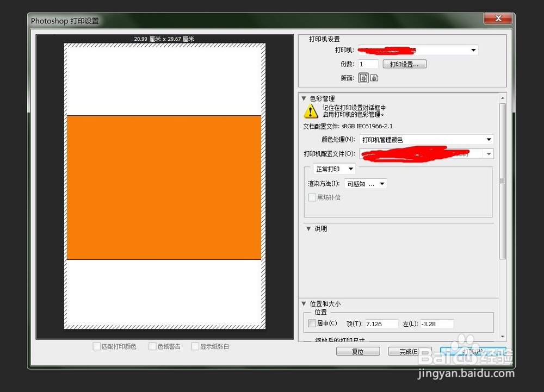The image size is (544, 392).
Task: Click the yellow warning icon in color management
Action: pyautogui.click(x=311, y=111)
